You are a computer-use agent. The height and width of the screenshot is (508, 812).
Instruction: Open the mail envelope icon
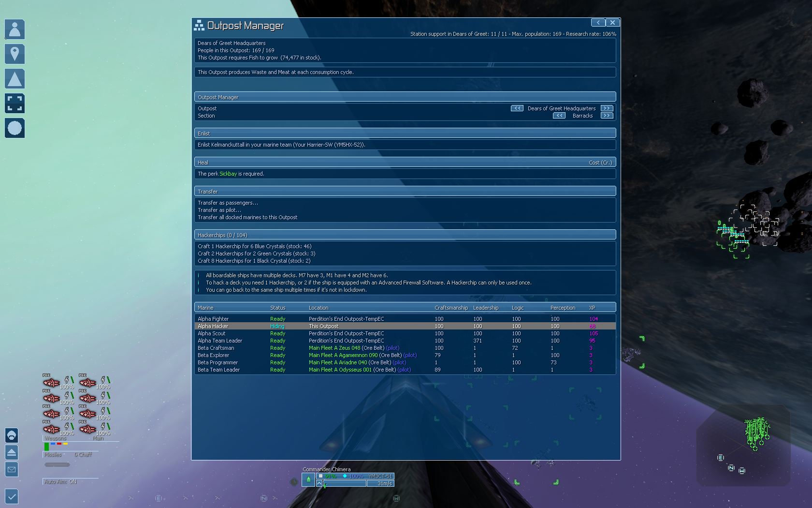coord(12,469)
